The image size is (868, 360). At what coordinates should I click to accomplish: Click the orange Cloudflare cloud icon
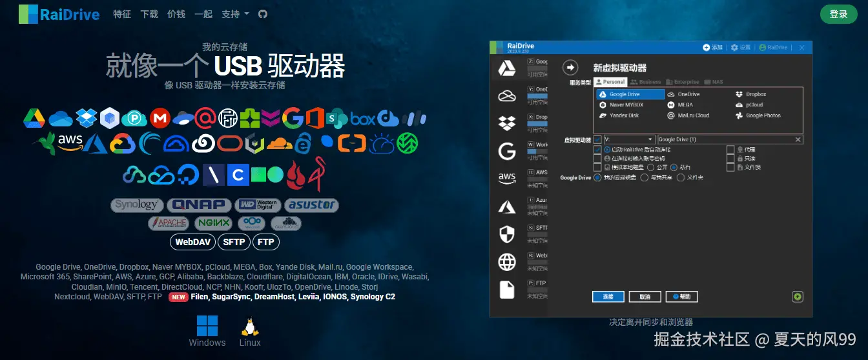coord(280,143)
